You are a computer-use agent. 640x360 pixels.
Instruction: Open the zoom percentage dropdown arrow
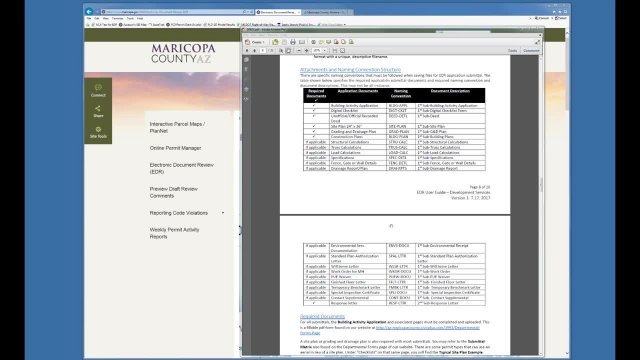point(324,51)
